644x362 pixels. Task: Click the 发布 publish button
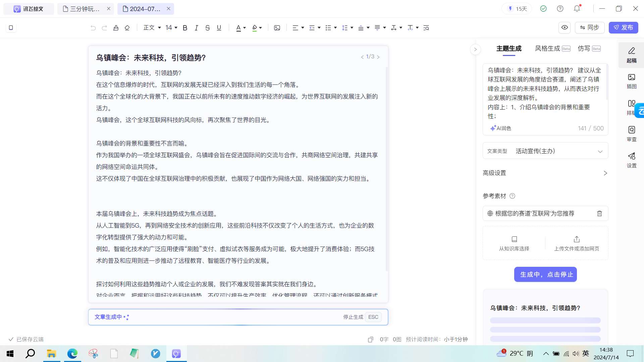click(x=623, y=27)
